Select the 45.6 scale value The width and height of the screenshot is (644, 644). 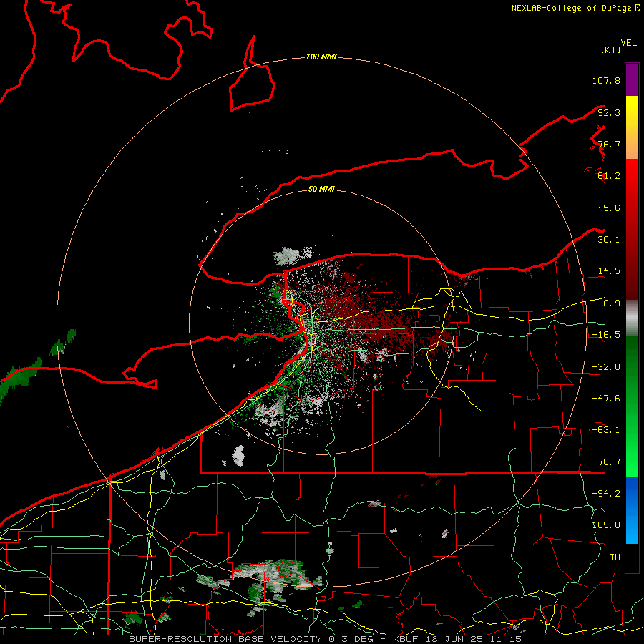pyautogui.click(x=609, y=208)
